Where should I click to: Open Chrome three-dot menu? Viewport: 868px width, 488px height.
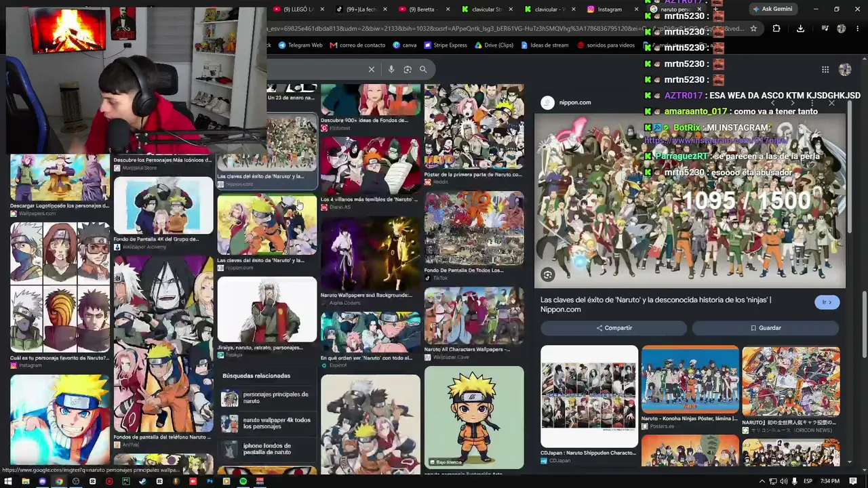(x=857, y=28)
